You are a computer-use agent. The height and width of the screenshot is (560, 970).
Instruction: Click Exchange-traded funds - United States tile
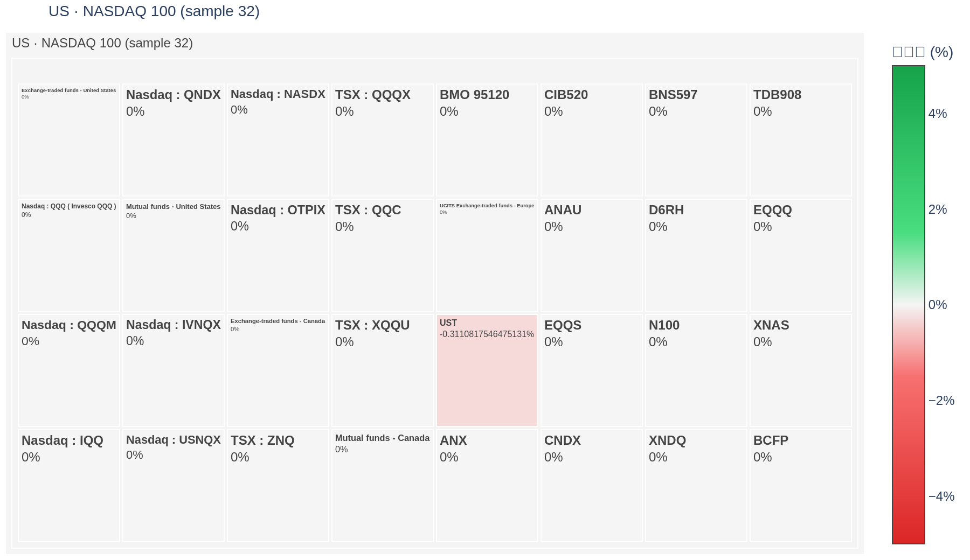point(69,140)
